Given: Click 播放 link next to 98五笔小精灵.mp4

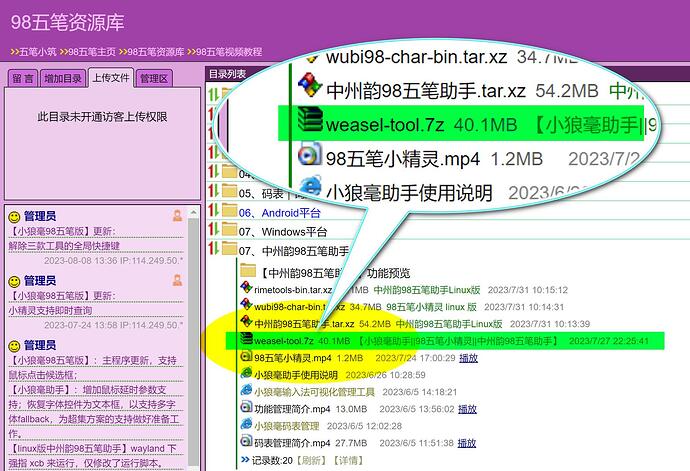Looking at the screenshot, I should [x=468, y=358].
